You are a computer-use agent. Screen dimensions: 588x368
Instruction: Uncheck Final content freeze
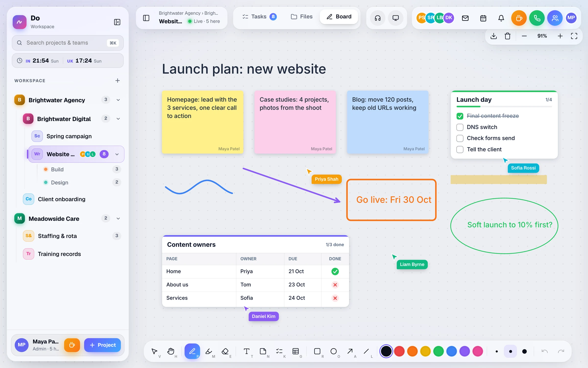point(460,116)
